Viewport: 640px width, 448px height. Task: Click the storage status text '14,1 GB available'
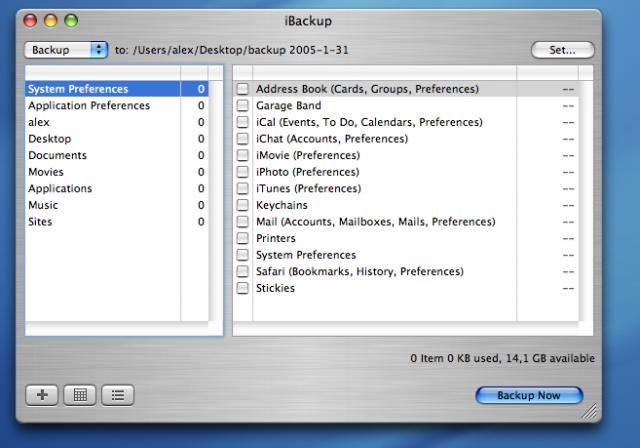[550, 358]
